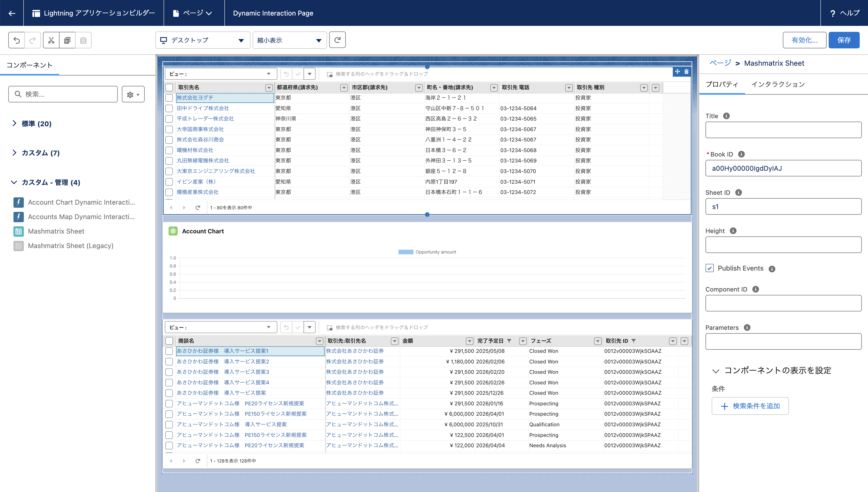Switch to the インタラクション tab
The height and width of the screenshot is (492, 868).
click(778, 84)
